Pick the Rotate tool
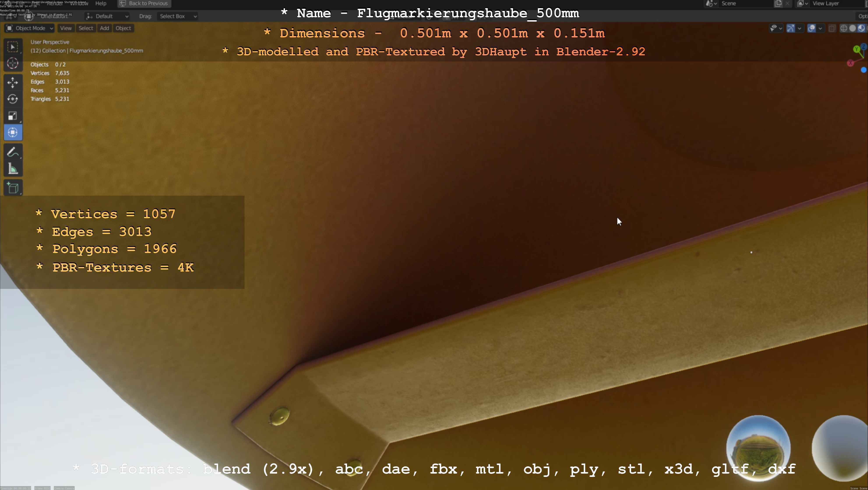This screenshot has height=490, width=868. pyautogui.click(x=13, y=99)
